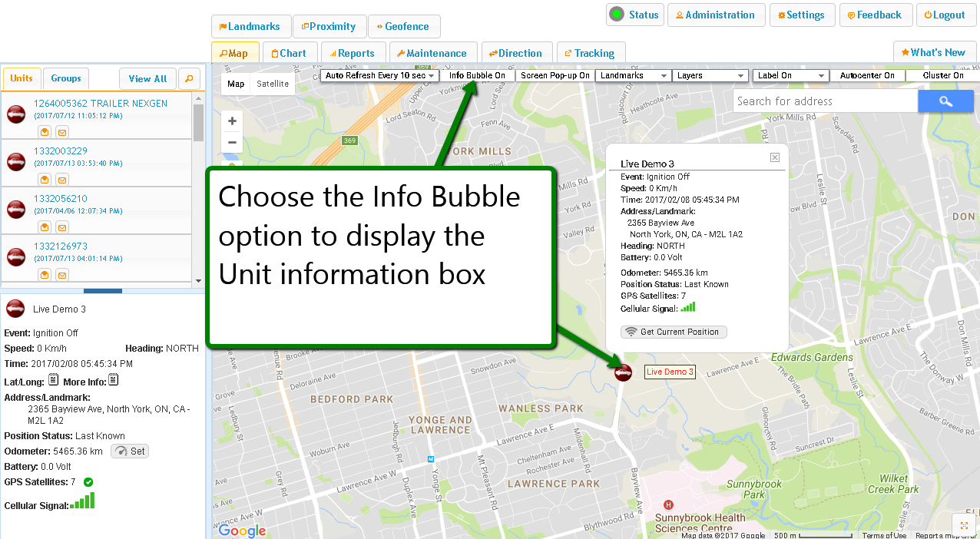The height and width of the screenshot is (539, 980).
Task: Zoom in on the map
Action: [232, 121]
